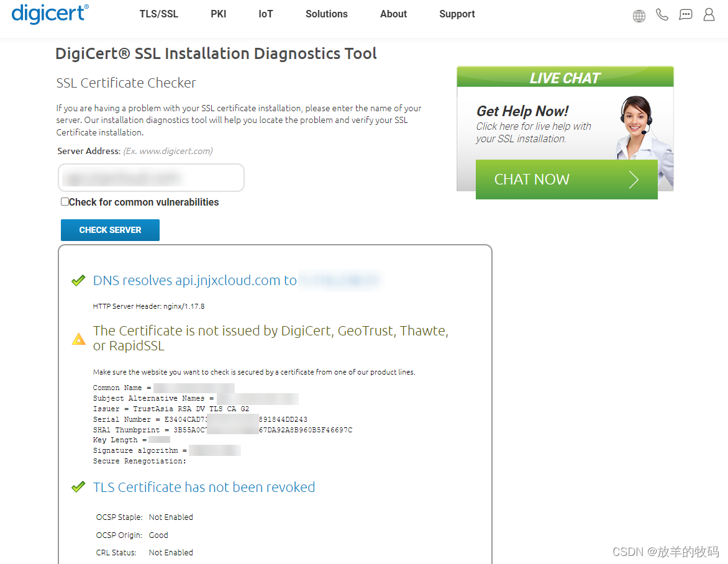Click the phone contact icon
Viewport: 728px width, 564px height.
point(662,15)
